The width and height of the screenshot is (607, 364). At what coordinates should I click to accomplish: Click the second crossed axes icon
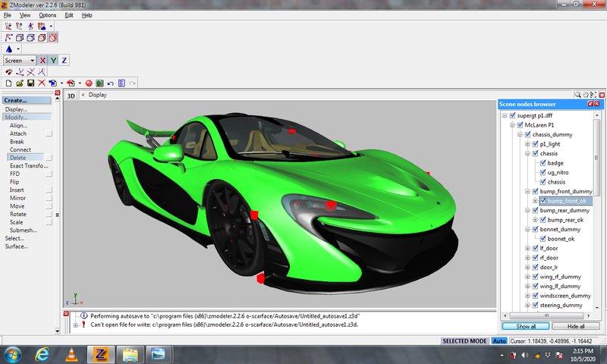coord(30,72)
